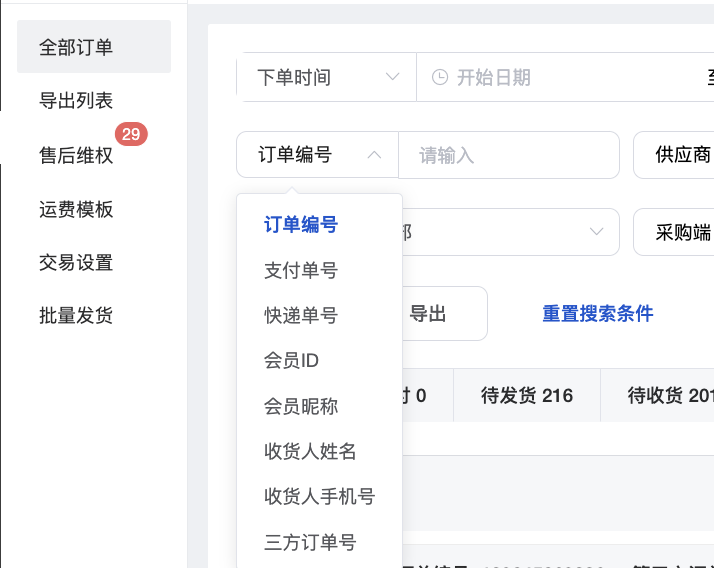The height and width of the screenshot is (568, 714).
Task: Expand the 下单时间 dropdown
Action: click(x=327, y=77)
